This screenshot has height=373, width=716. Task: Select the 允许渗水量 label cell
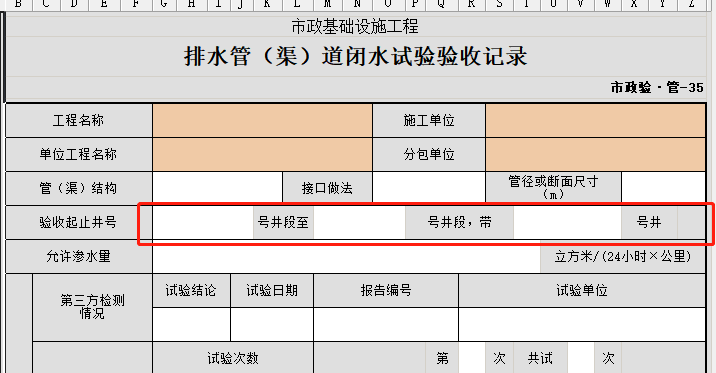click(x=79, y=257)
